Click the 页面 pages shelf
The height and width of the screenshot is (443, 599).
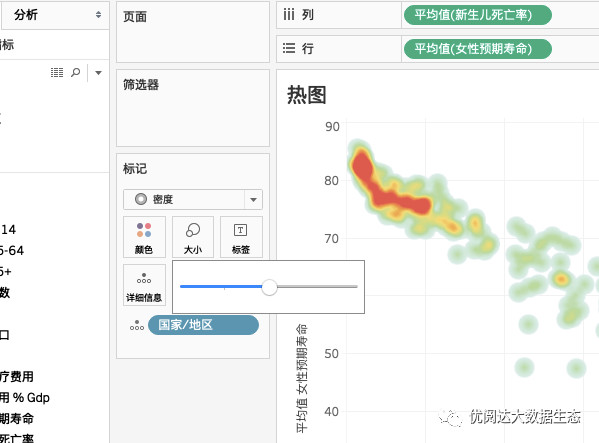[193, 32]
